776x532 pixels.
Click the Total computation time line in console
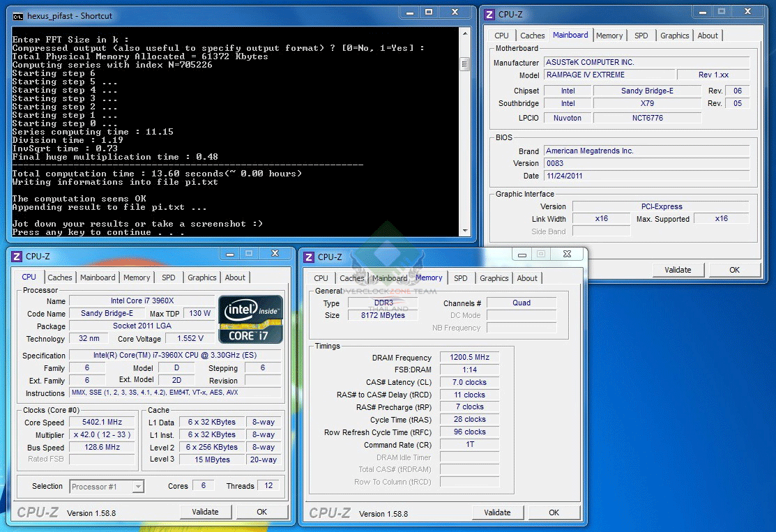point(157,174)
